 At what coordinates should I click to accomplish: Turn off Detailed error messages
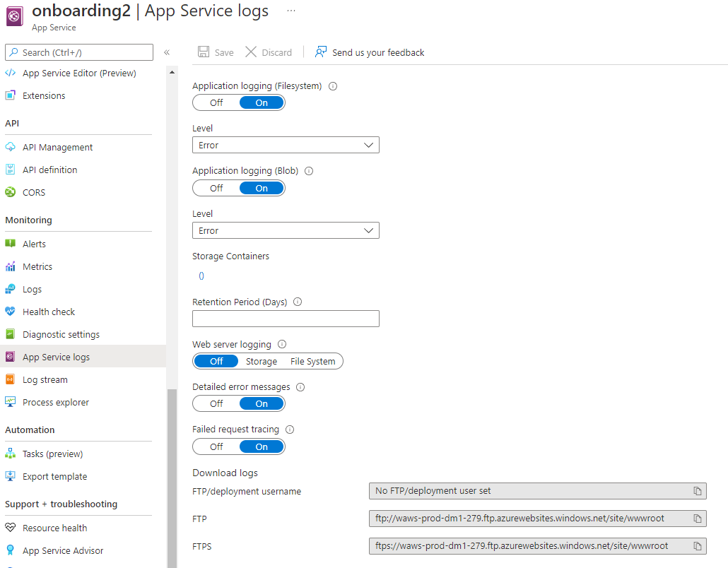tap(216, 403)
